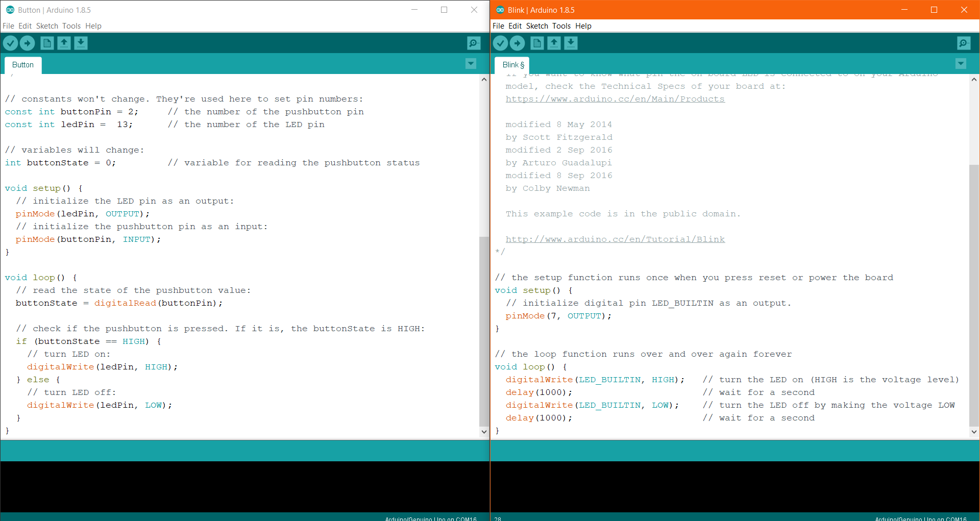This screenshot has width=980, height=521.
Task: Click 'if (buttonState == HIGH)' line
Action: (x=88, y=341)
